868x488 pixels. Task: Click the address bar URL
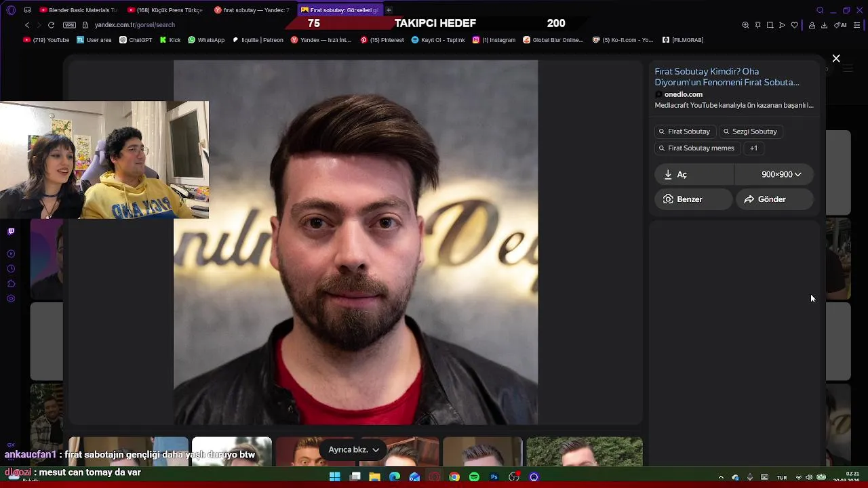[x=135, y=25]
